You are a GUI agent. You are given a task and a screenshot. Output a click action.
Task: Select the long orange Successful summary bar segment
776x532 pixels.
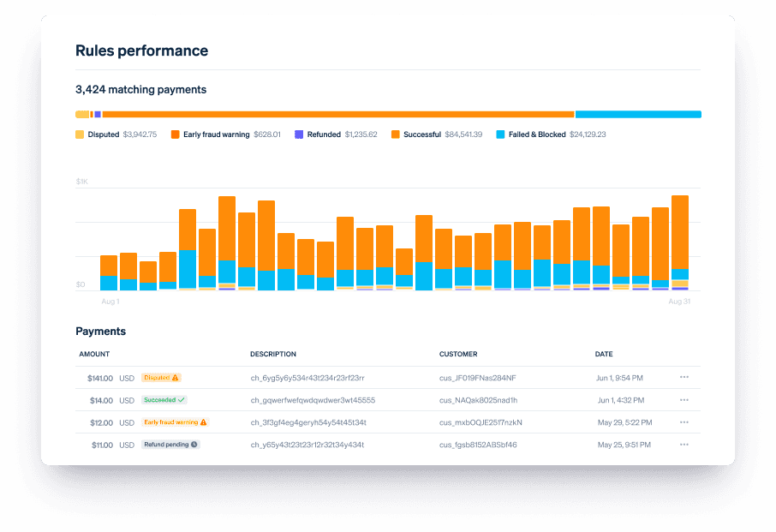[x=338, y=114]
